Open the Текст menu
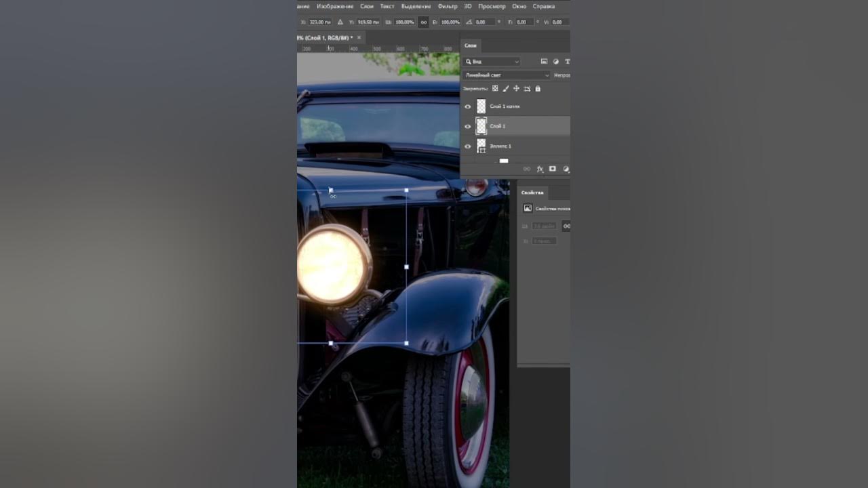The height and width of the screenshot is (488, 868). (387, 6)
